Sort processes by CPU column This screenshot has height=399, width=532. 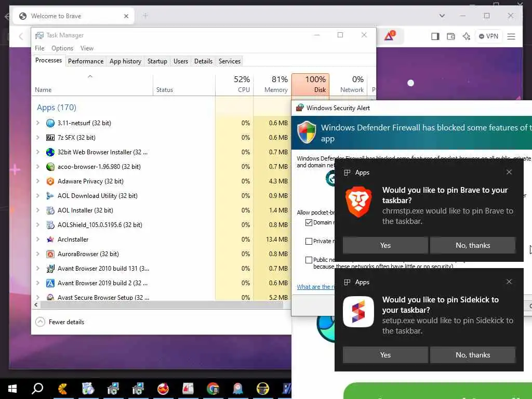coord(234,85)
